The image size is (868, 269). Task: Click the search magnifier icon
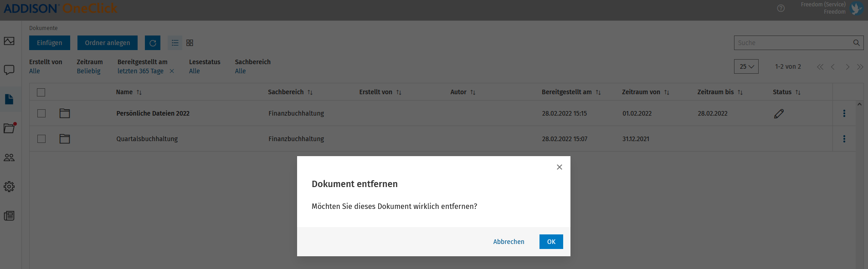[x=856, y=43]
